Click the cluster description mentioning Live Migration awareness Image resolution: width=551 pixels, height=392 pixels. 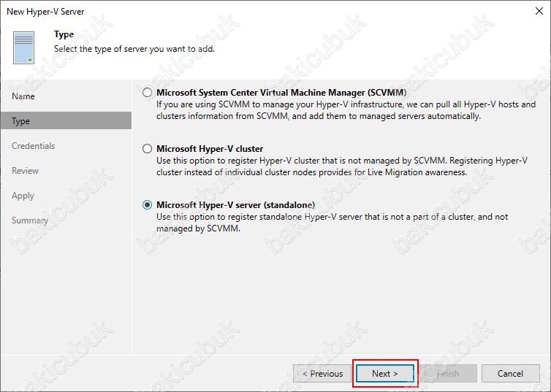[x=341, y=166]
